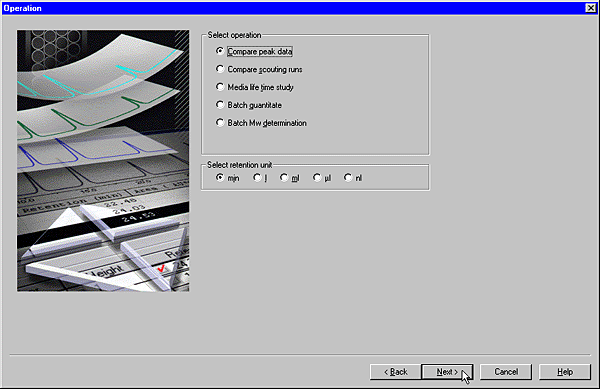Click the Select retention unit label
Viewport: 600px width, 389px height.
click(x=240, y=165)
